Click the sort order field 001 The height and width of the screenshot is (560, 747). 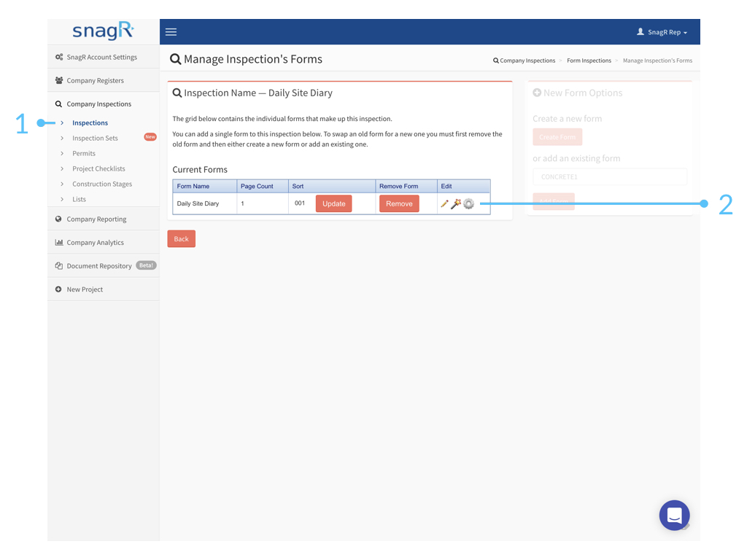pos(300,203)
